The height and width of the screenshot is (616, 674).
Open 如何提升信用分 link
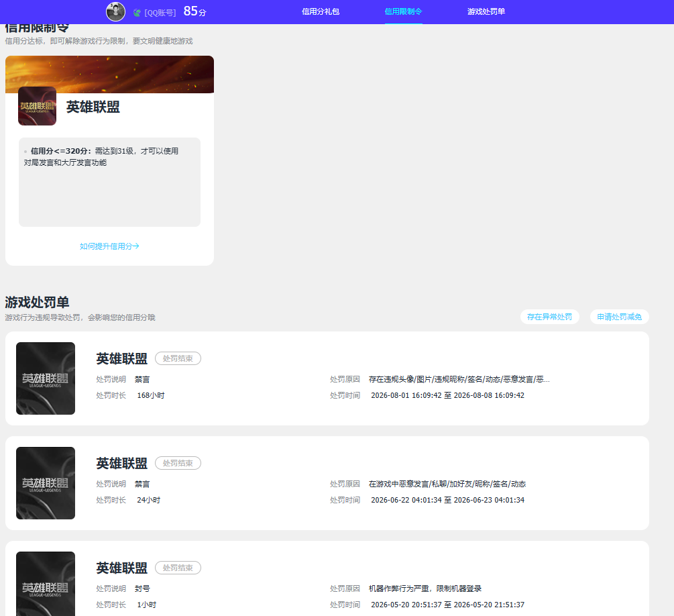point(109,246)
